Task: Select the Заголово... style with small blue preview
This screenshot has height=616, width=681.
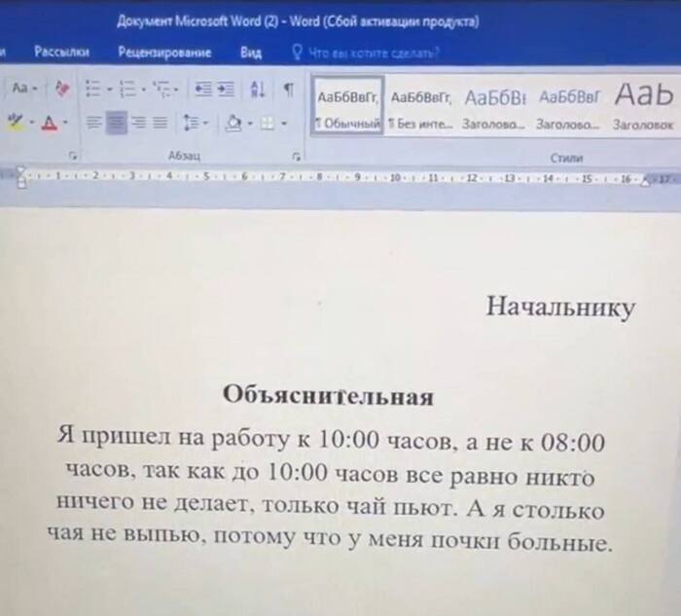Action: click(x=568, y=109)
